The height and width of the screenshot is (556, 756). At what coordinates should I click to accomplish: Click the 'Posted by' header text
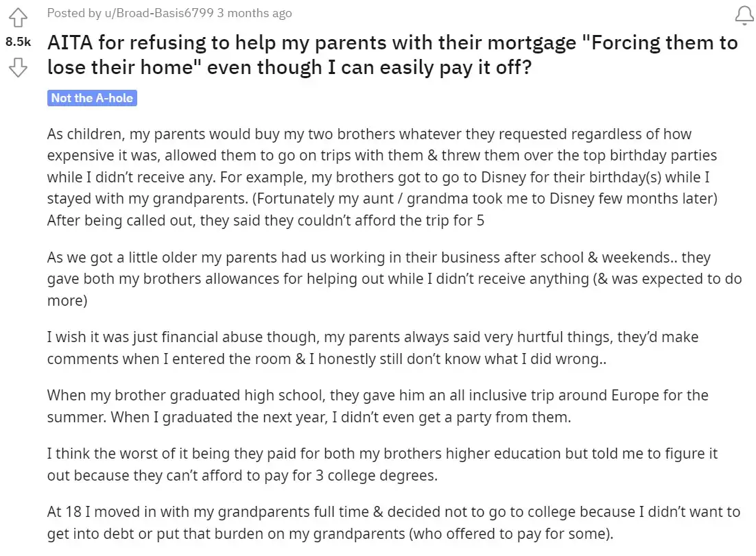point(72,13)
